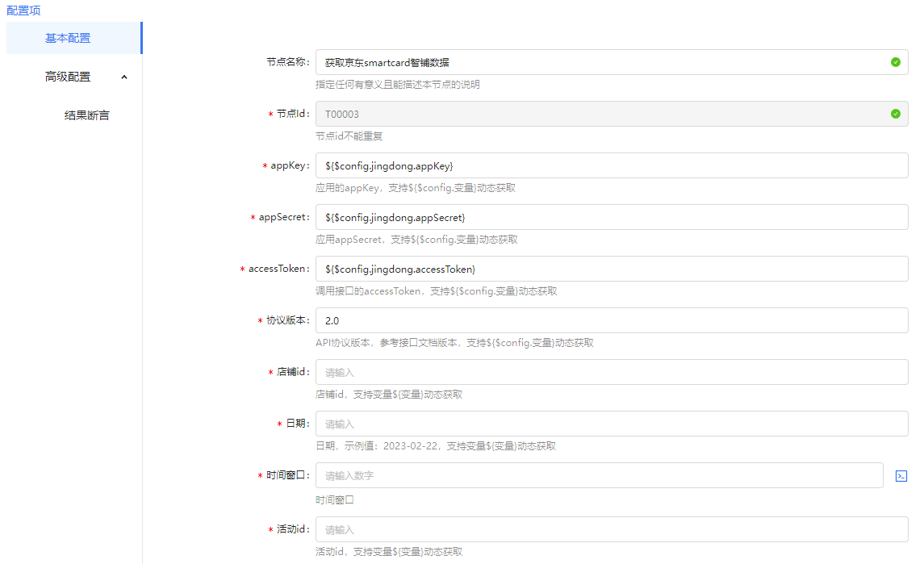Screen dimensions: 924x564
Task: Click the 时间窗口 number input
Action: 599,475
